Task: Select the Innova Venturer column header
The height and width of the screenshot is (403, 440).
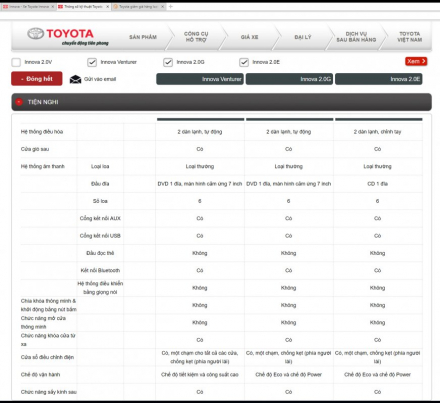Action: (x=200, y=79)
